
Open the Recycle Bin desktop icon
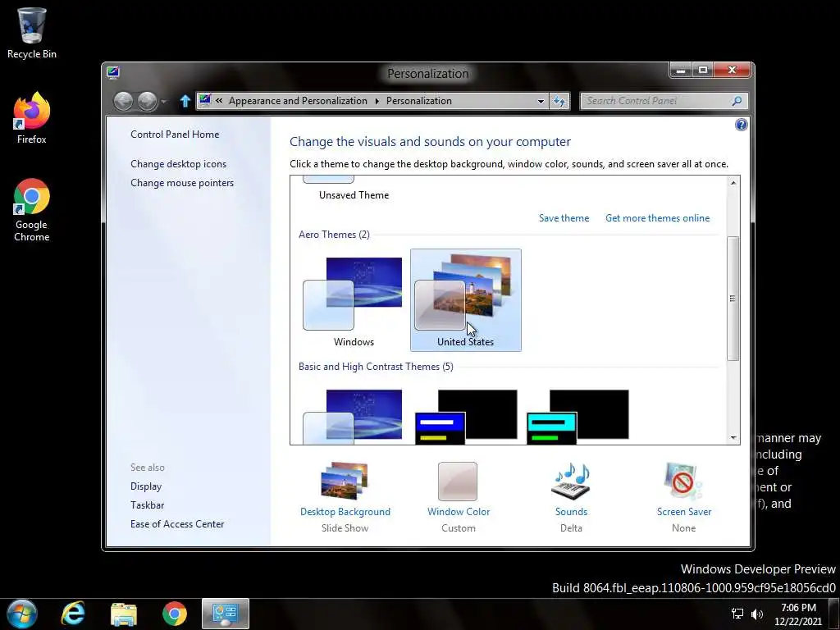(32, 33)
